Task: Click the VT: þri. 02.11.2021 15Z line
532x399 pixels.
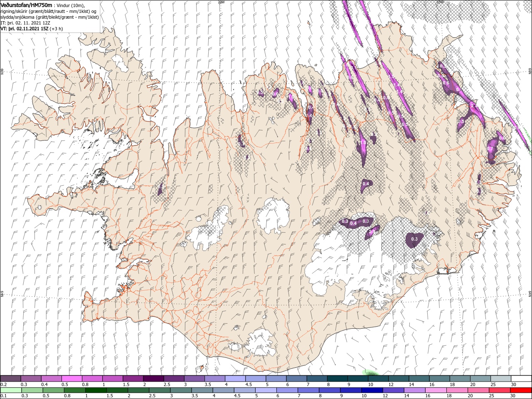Action: tap(25, 29)
